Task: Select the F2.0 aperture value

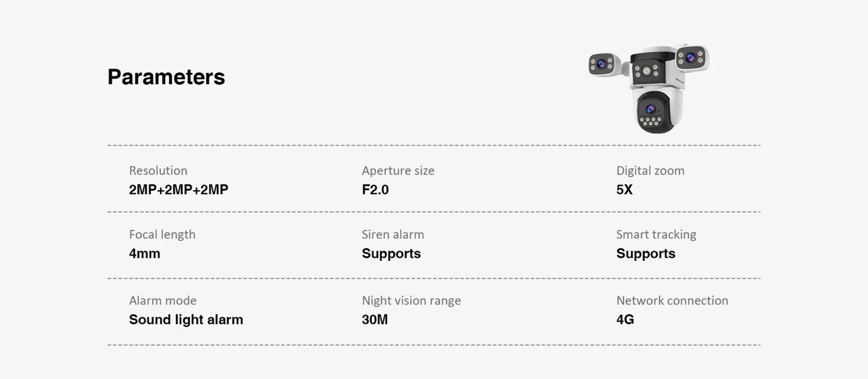Action: (375, 189)
